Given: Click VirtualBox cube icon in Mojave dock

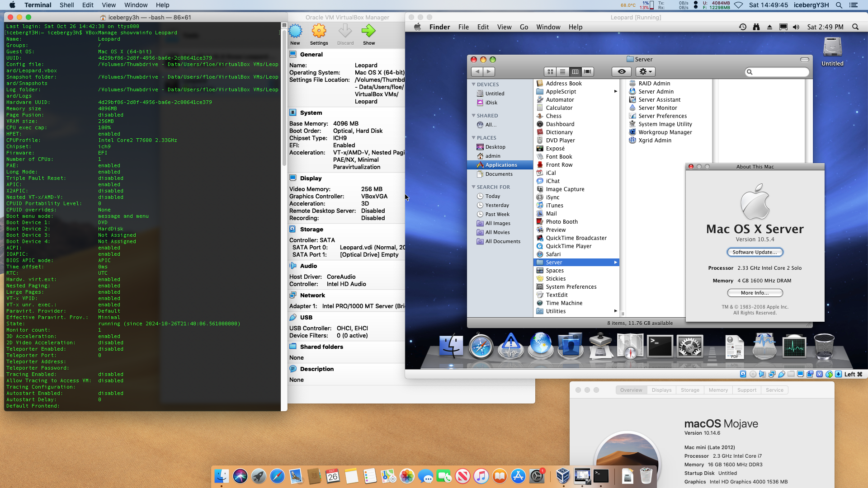Looking at the screenshot, I should pos(563,476).
